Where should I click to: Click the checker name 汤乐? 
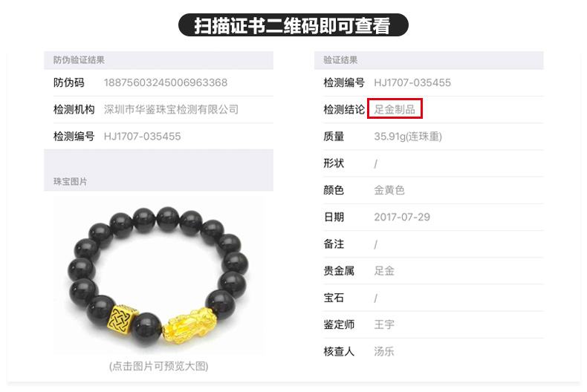(x=384, y=351)
